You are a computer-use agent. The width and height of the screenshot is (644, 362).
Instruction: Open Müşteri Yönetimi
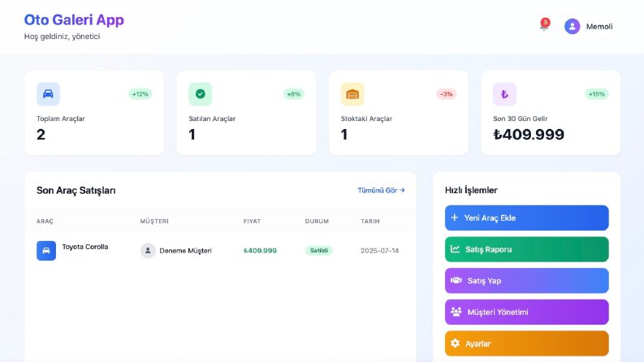(x=526, y=312)
